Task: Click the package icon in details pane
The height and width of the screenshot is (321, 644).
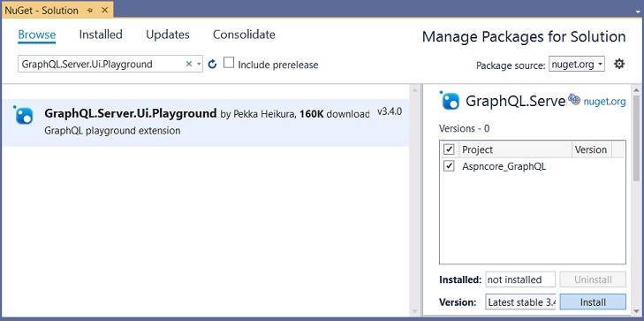Action: pyautogui.click(x=450, y=100)
